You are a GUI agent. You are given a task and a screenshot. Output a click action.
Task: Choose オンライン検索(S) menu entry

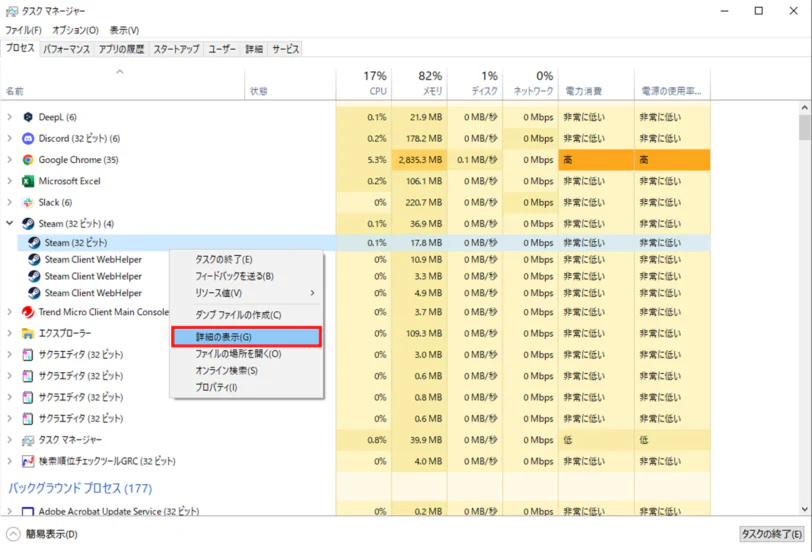tap(247, 370)
